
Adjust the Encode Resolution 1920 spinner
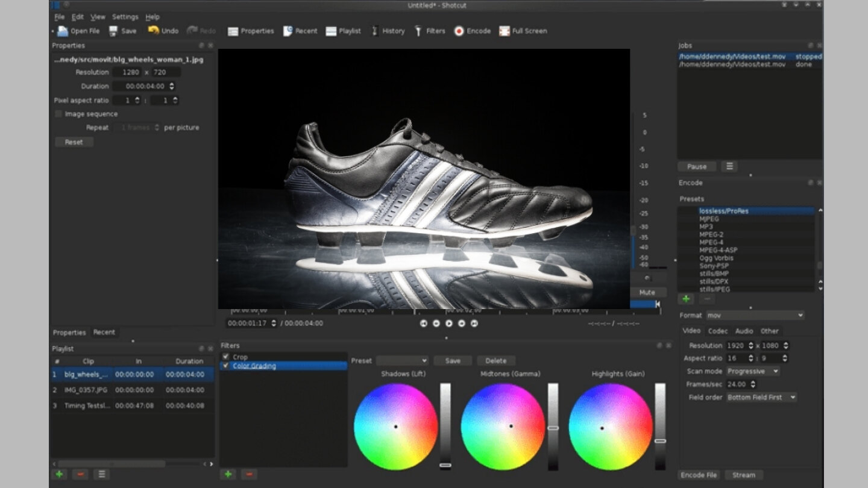coord(750,346)
